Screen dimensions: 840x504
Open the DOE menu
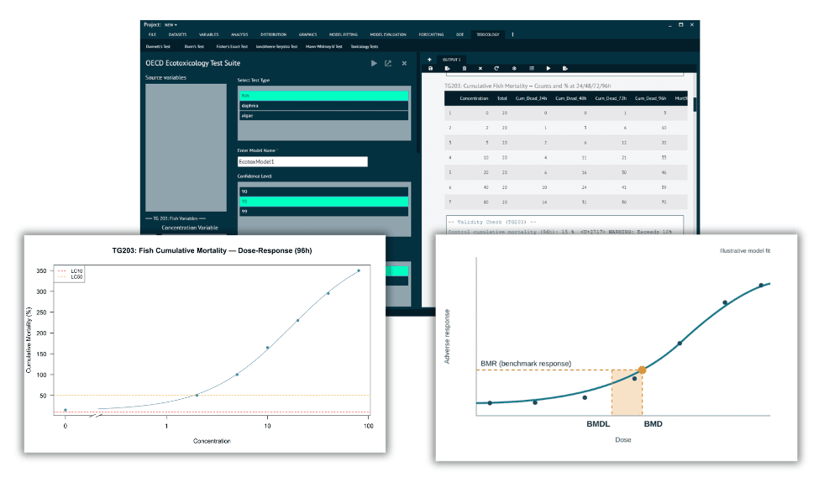[x=459, y=34]
